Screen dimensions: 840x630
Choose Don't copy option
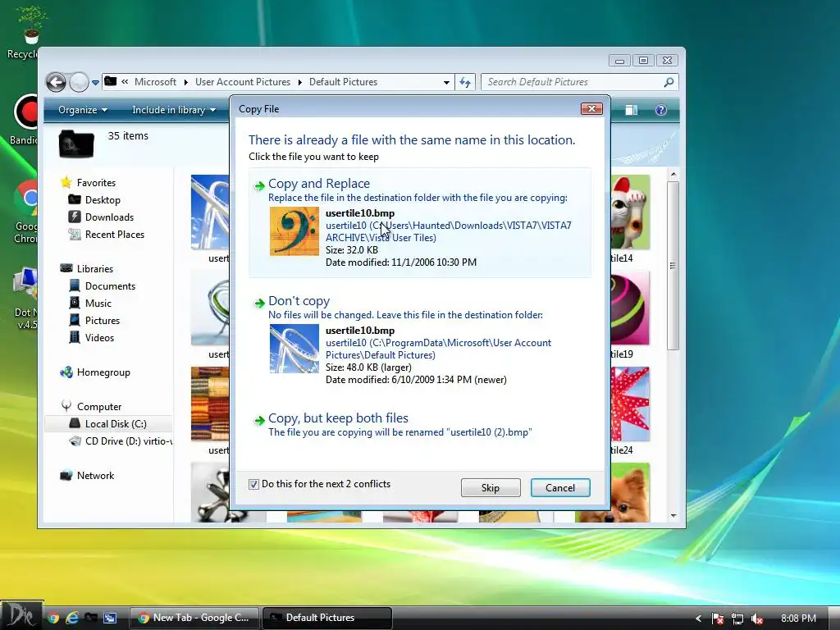[x=420, y=340]
